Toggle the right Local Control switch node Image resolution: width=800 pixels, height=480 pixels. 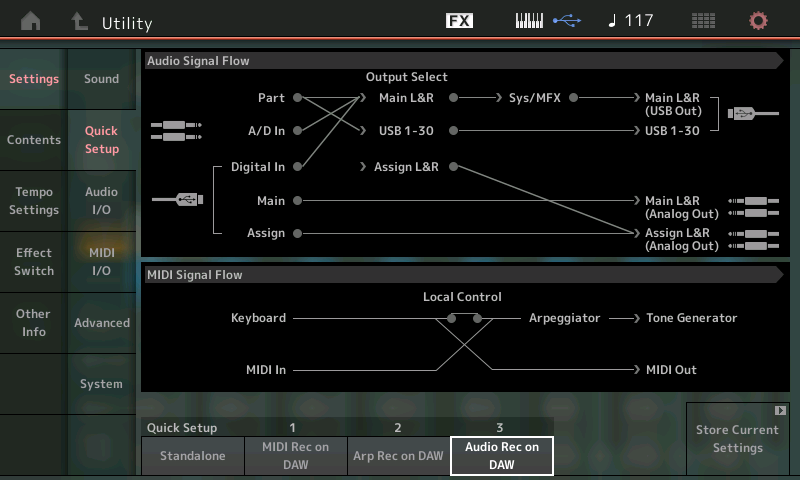pyautogui.click(x=478, y=318)
